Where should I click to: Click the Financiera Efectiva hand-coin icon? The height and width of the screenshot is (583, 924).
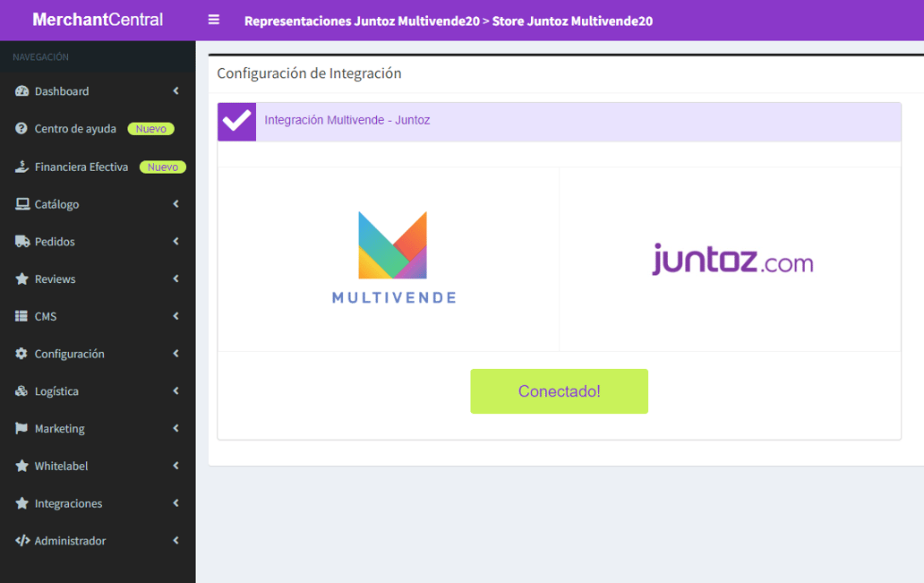click(21, 167)
